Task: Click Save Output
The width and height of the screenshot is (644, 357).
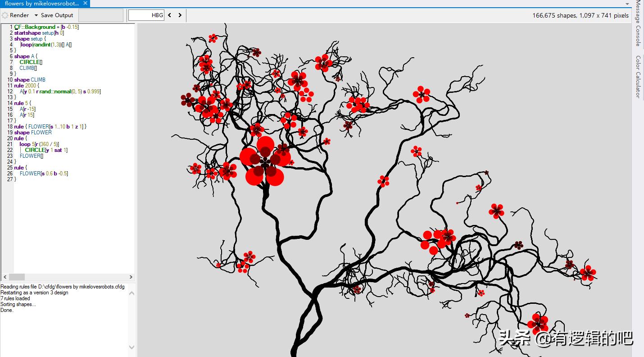Action: (x=57, y=15)
